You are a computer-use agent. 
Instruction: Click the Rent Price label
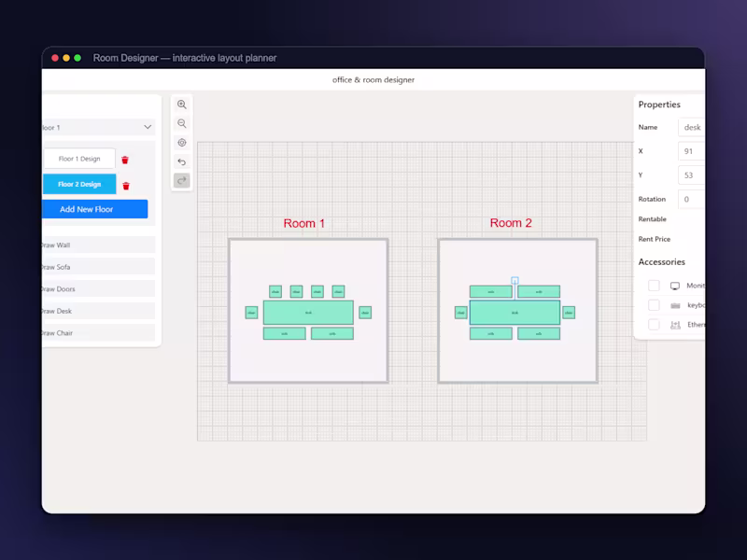pos(655,239)
